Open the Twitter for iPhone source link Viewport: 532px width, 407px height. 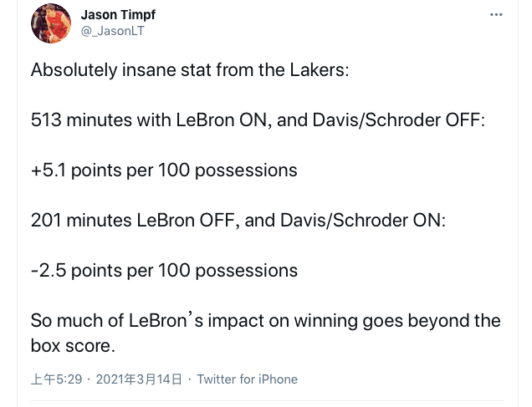pyautogui.click(x=248, y=379)
